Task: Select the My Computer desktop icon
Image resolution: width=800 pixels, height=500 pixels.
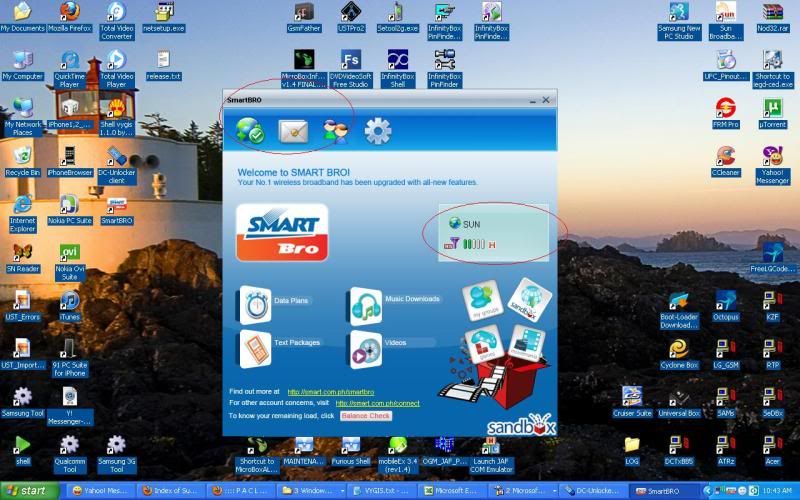Action: (x=23, y=66)
